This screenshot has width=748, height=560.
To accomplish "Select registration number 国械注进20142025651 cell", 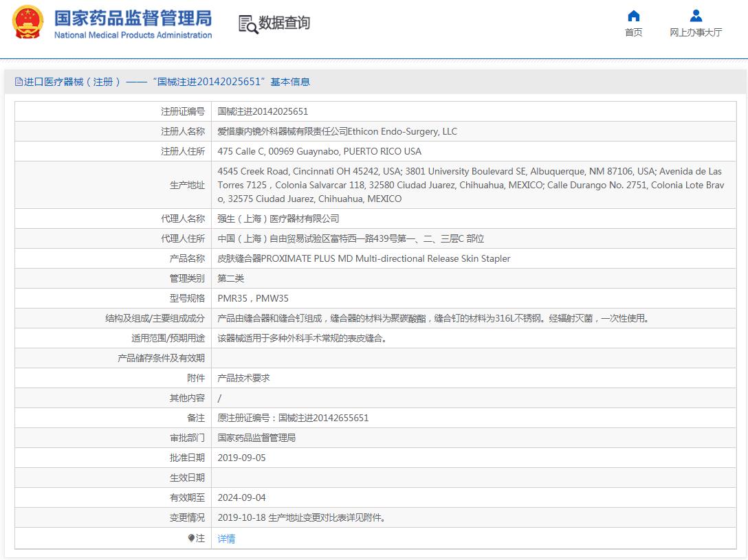I will 263,111.
